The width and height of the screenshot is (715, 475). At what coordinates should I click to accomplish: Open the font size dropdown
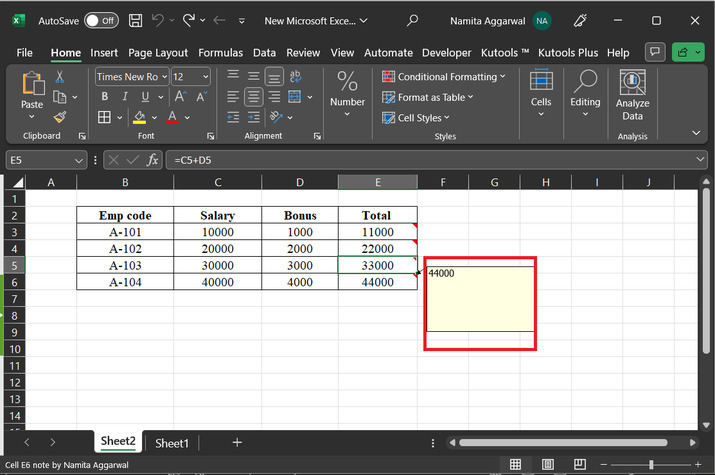[205, 77]
